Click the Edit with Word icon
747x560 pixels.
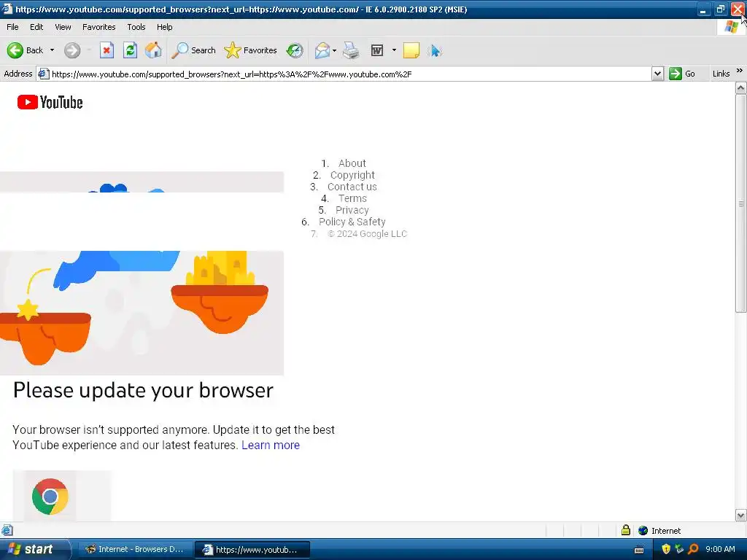click(x=377, y=50)
